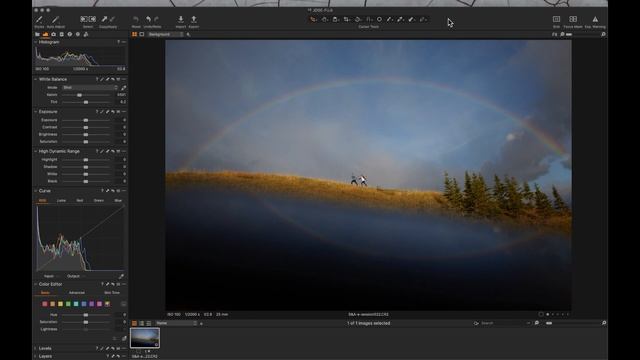Adjust the Kelvin slider
This screenshot has height=360, width=640.
click(79, 95)
